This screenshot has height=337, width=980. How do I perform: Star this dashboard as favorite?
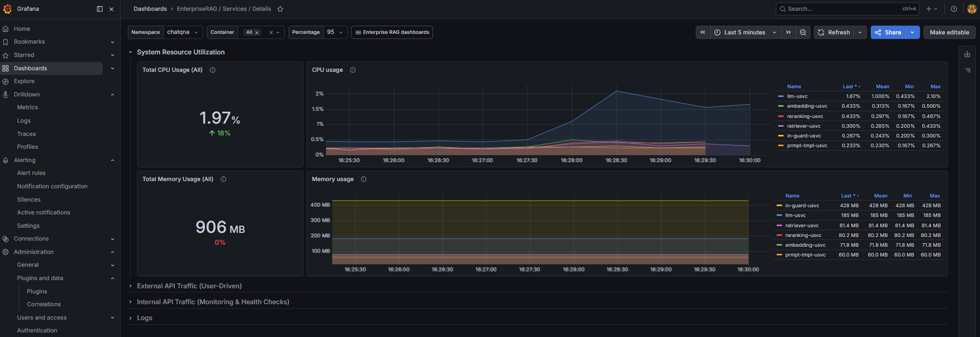pos(280,9)
